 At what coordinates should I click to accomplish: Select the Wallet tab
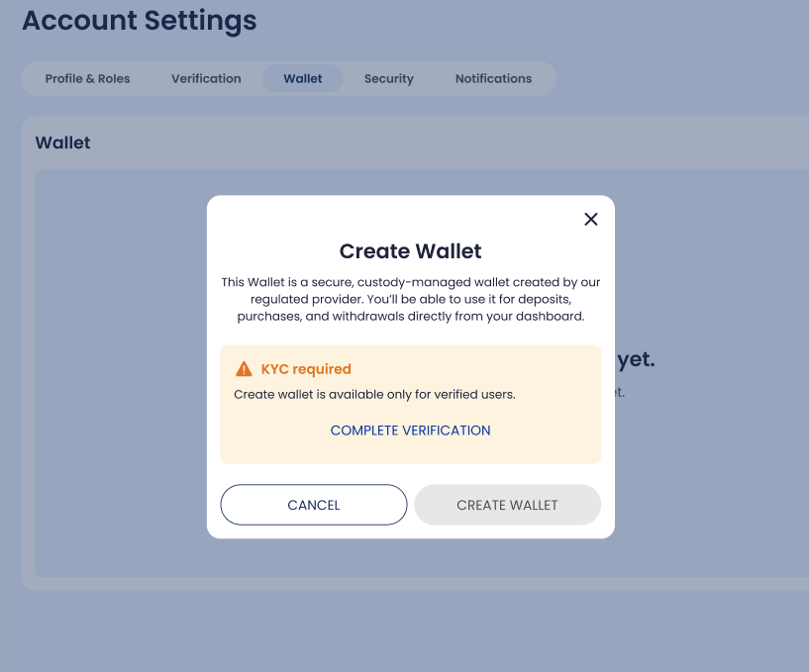click(302, 79)
